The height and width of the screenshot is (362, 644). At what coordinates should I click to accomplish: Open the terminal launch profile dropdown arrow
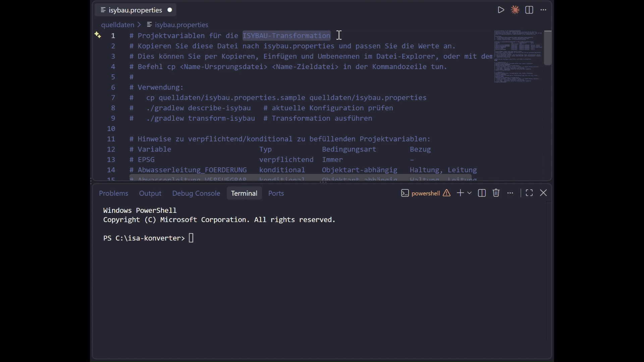470,193
